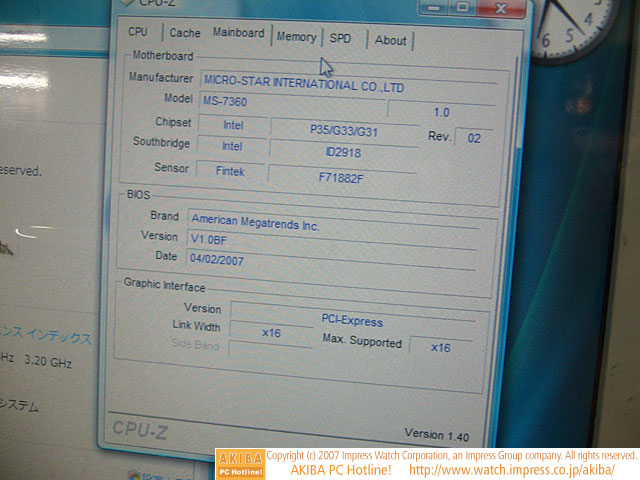The height and width of the screenshot is (480, 640).
Task: Open the Cache tab
Action: (184, 33)
